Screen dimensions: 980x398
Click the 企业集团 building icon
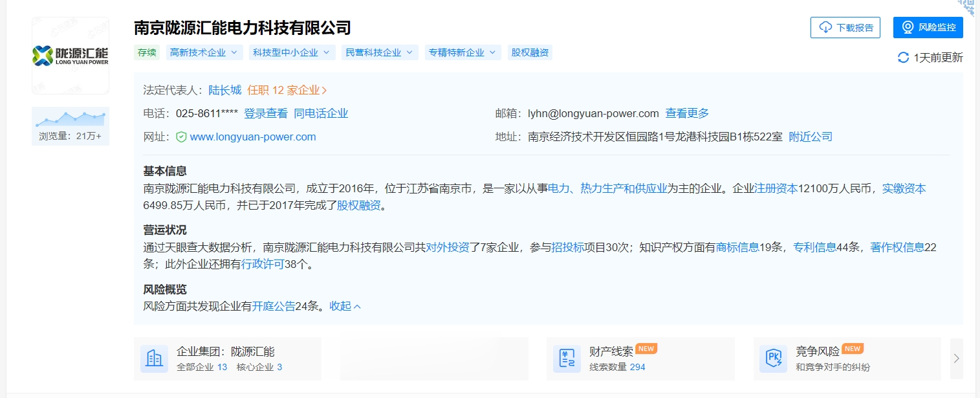[x=154, y=359]
